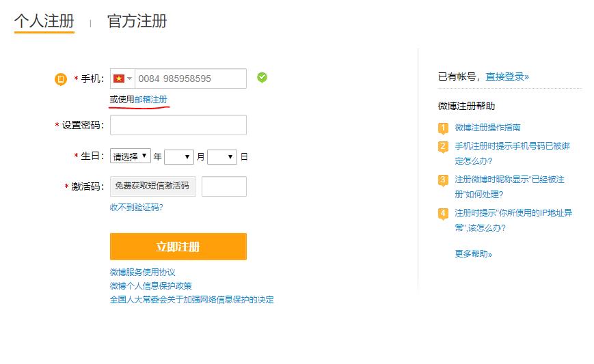Viewport: 594px width, 364px height.
Task: Click the Vietnam flag icon
Action: click(119, 79)
